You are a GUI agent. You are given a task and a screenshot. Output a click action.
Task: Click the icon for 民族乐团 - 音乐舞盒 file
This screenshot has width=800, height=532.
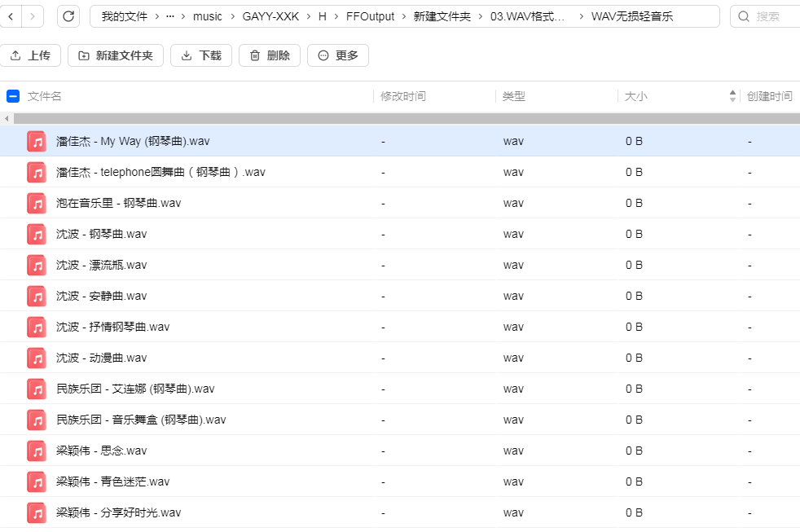click(x=37, y=420)
